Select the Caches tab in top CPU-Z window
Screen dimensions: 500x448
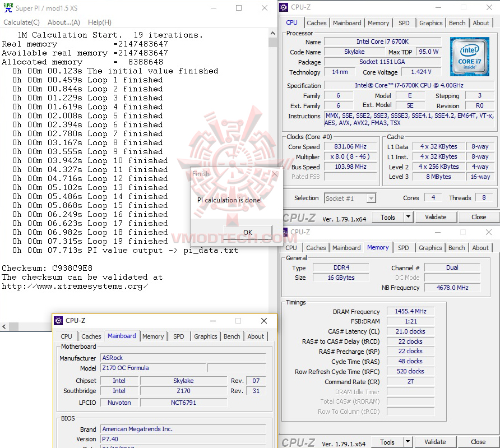click(x=316, y=23)
